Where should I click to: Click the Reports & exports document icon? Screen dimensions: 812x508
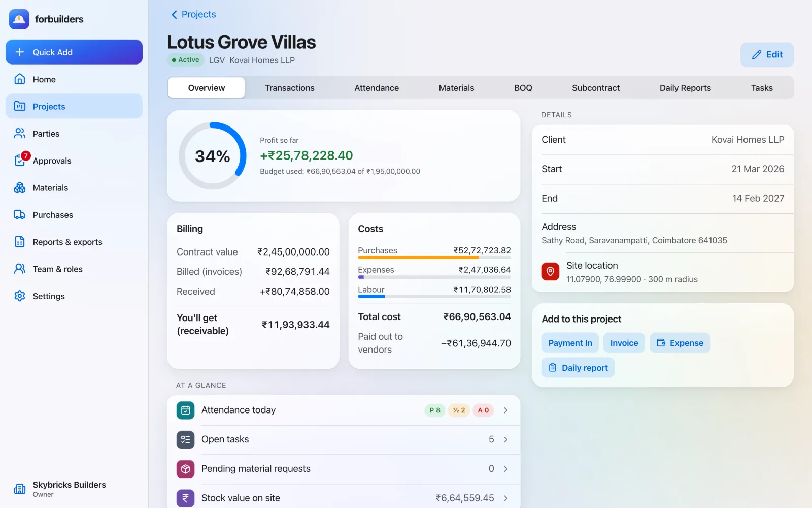point(20,242)
